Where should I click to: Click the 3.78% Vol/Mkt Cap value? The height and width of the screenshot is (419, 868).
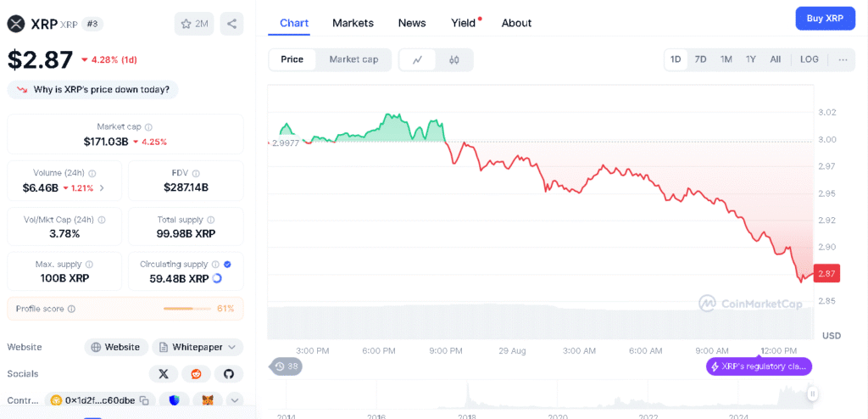point(64,234)
